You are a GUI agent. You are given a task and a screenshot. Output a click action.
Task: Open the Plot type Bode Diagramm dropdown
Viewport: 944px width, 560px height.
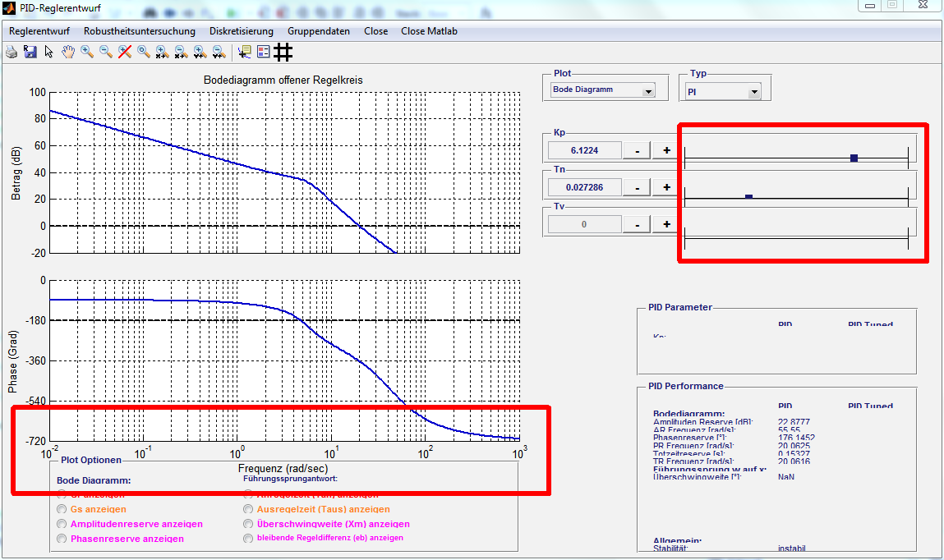[604, 90]
